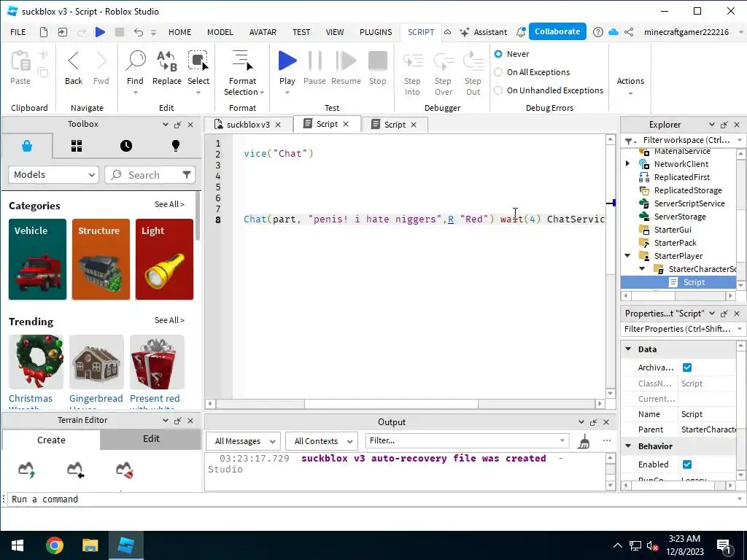The width and height of the screenshot is (747, 560).
Task: Click the Undo arrow in quick-access bar
Action: coord(138,32)
